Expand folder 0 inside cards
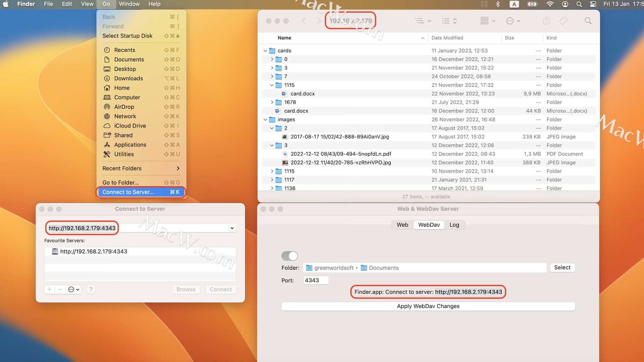Screen dimensions: 644x362 (x=272, y=59)
